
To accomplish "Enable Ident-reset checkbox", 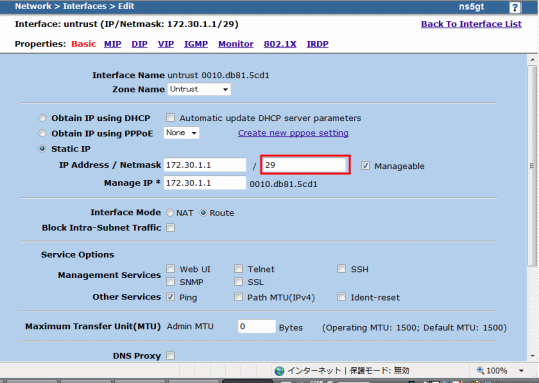I will point(341,297).
